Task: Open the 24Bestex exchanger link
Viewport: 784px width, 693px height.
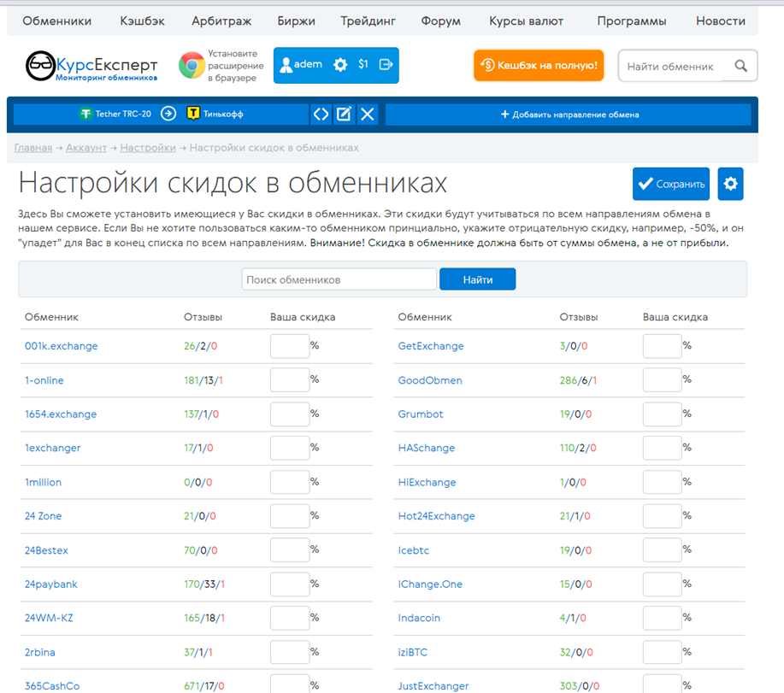Action: (x=46, y=550)
